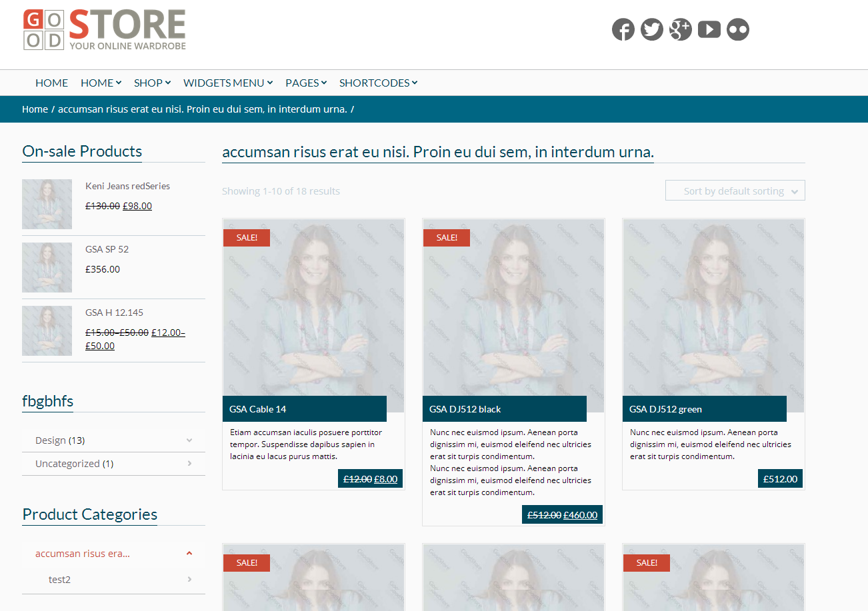Expand the Design category chevron

[x=189, y=440]
